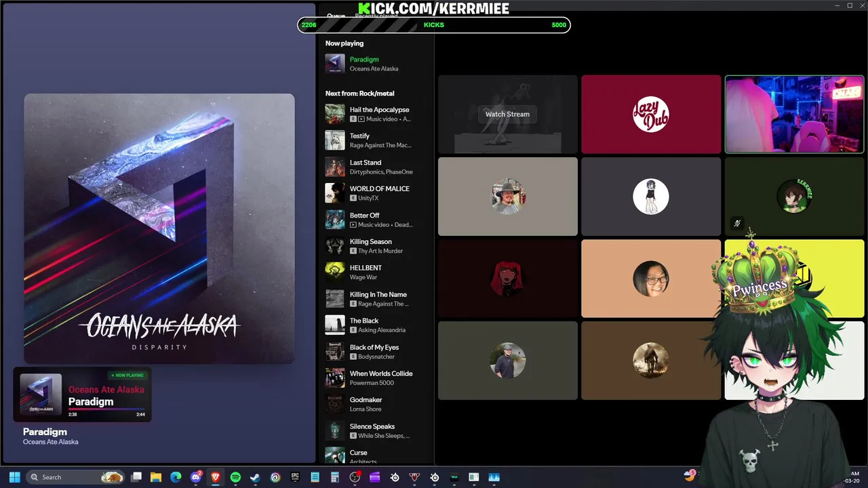Click Curse thumbnail in queue
Viewport: 868px width, 488px height.
[x=335, y=455]
